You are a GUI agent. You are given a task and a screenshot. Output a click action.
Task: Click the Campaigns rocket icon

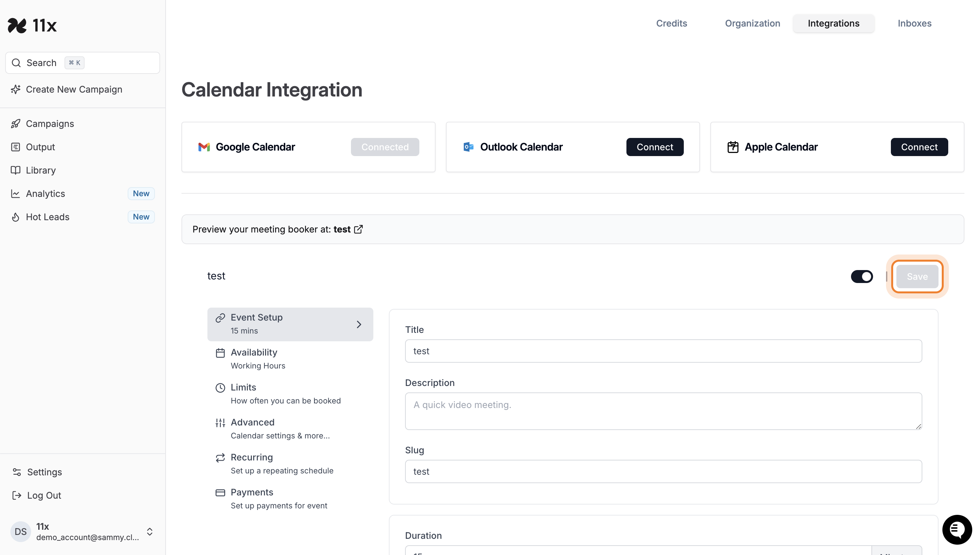coord(16,124)
